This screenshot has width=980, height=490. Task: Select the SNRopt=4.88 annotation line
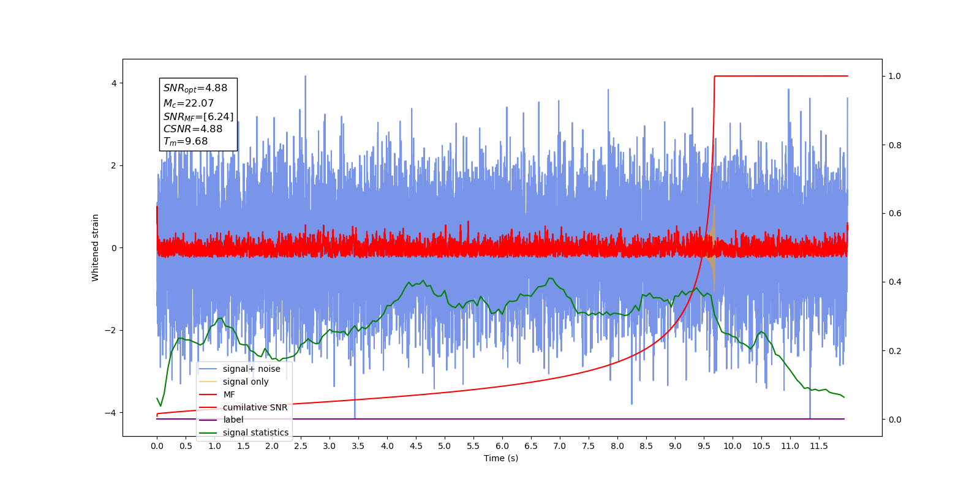(x=195, y=88)
